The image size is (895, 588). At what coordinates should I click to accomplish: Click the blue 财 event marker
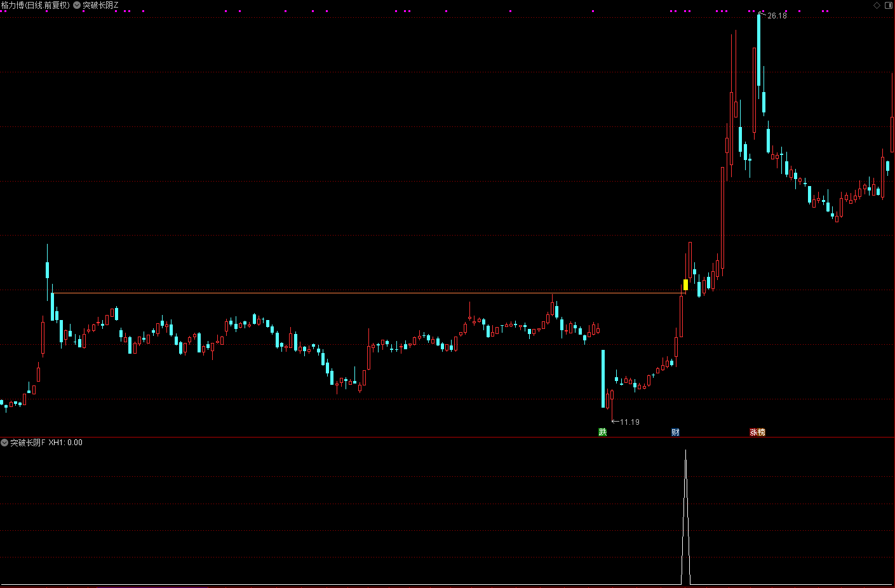[675, 432]
